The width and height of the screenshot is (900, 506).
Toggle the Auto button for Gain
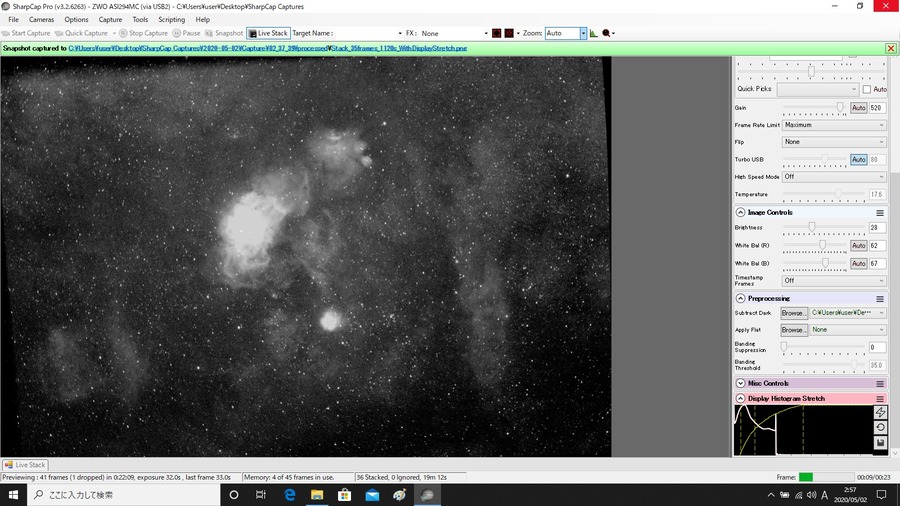tap(858, 108)
